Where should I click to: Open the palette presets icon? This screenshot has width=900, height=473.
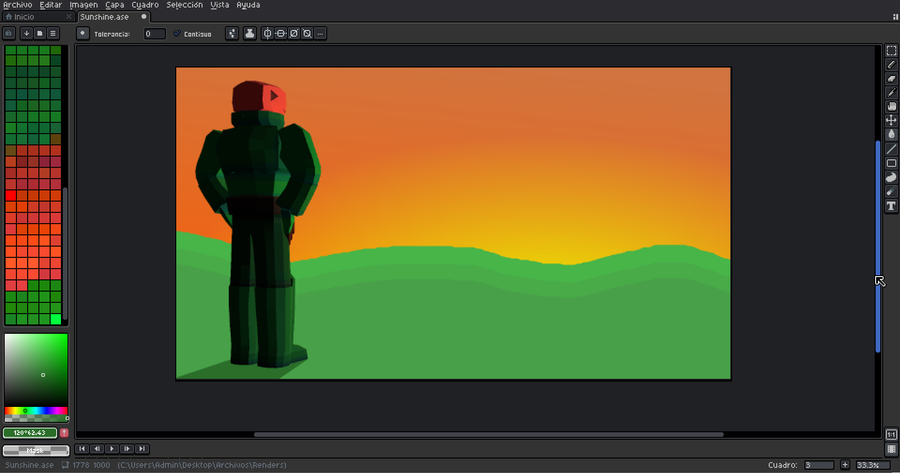40,33
